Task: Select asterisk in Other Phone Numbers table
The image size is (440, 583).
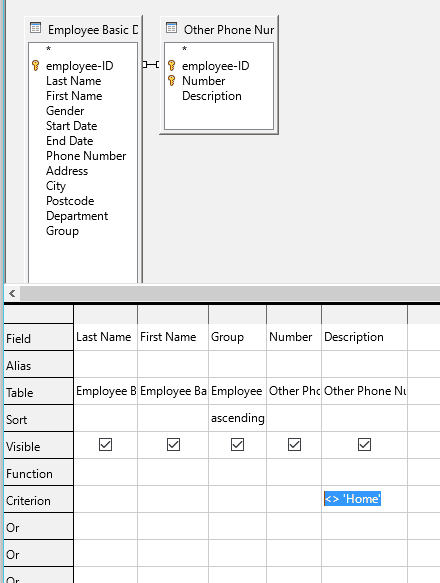Action: coord(184,49)
